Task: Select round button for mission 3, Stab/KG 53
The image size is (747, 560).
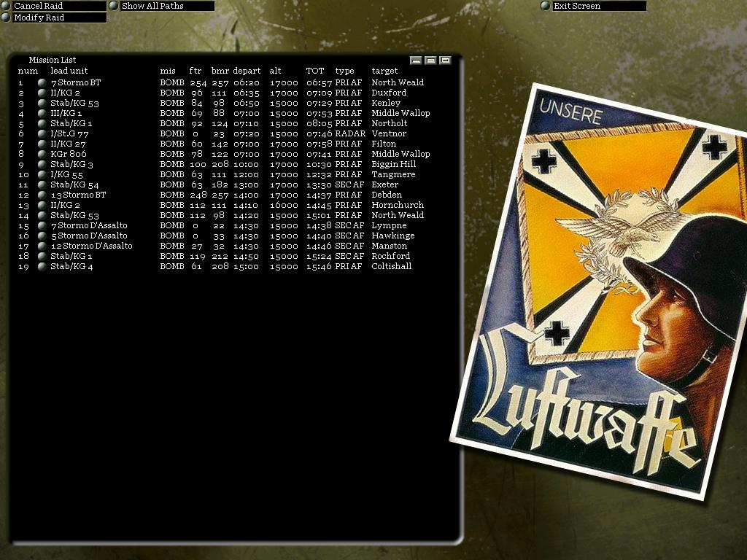Action: tap(42, 104)
